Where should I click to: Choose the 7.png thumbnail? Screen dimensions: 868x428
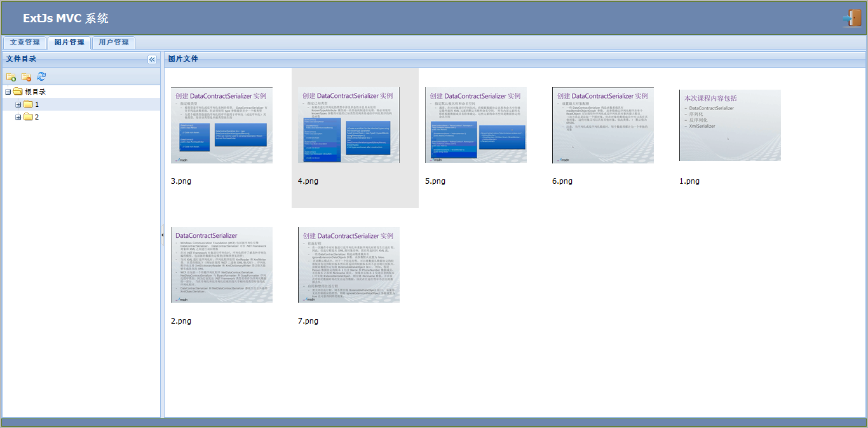(349, 265)
